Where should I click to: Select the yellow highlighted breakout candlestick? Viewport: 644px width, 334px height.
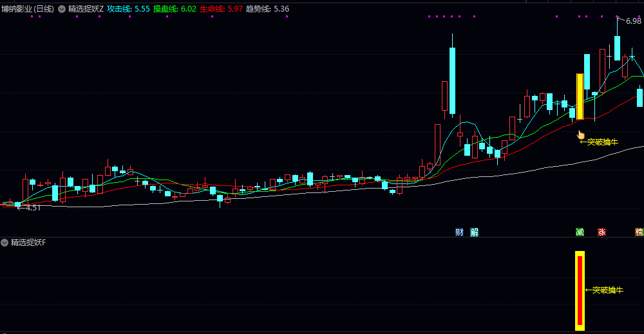(x=580, y=97)
